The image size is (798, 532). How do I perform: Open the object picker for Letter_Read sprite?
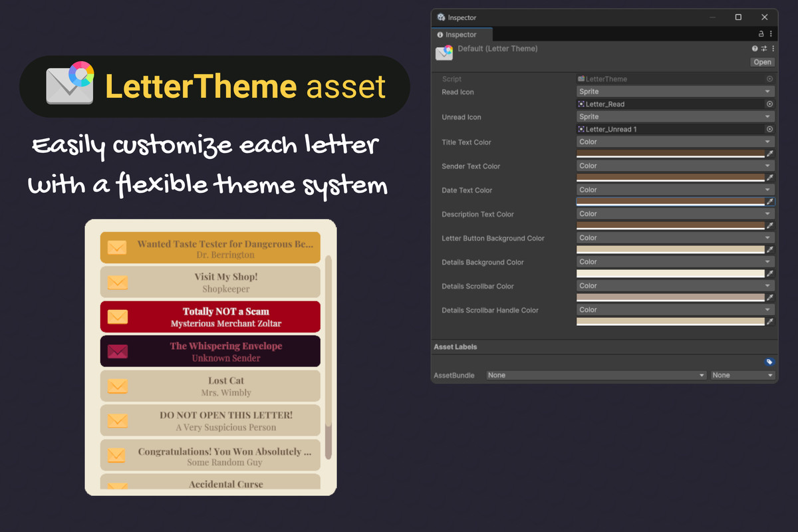[x=769, y=104]
